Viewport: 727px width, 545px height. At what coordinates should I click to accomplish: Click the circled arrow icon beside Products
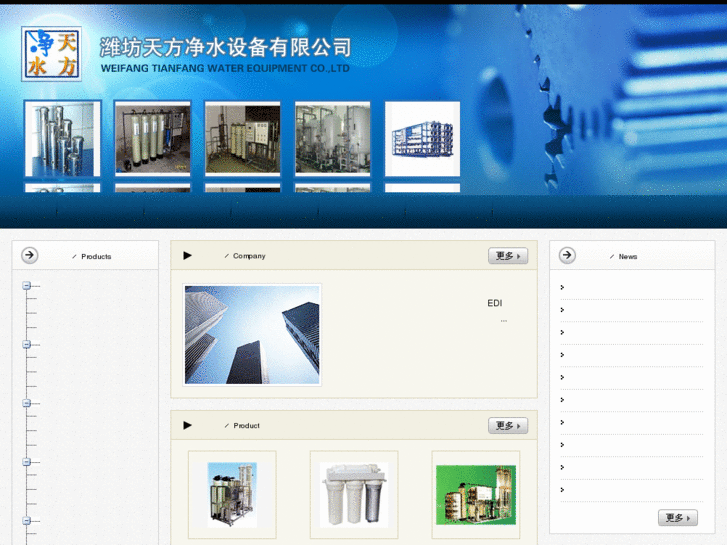(x=30, y=255)
